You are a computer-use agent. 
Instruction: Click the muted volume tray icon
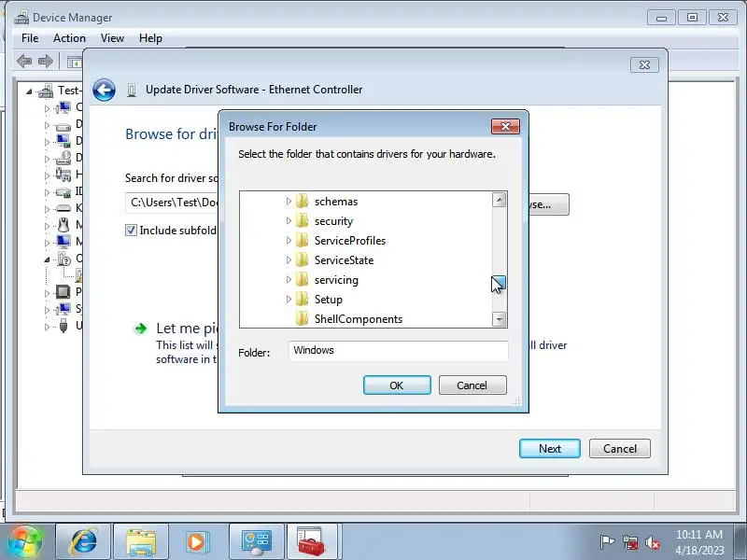tap(652, 542)
